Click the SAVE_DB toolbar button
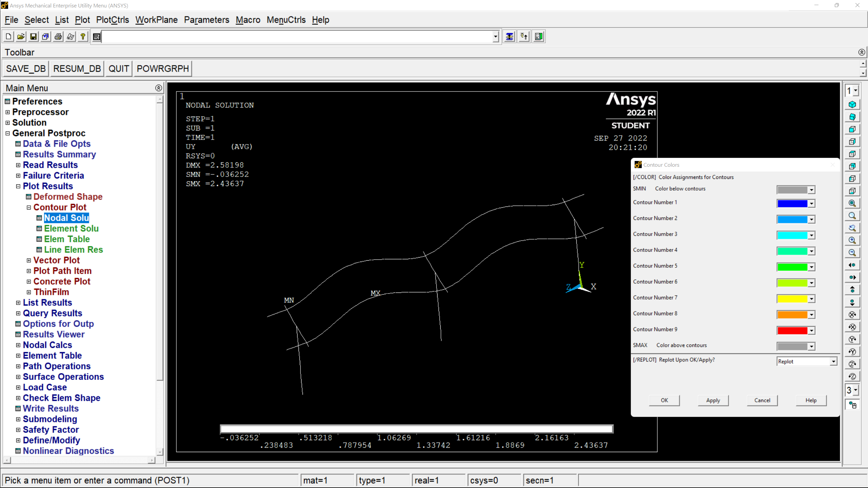The image size is (868, 488). pos(26,69)
